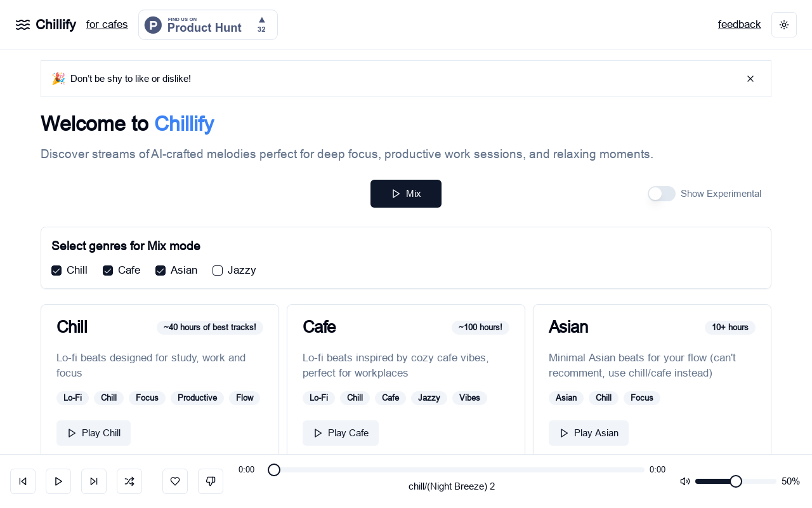Switch theme using the sun icon
Image resolution: width=812 pixels, height=508 pixels.
pos(784,25)
